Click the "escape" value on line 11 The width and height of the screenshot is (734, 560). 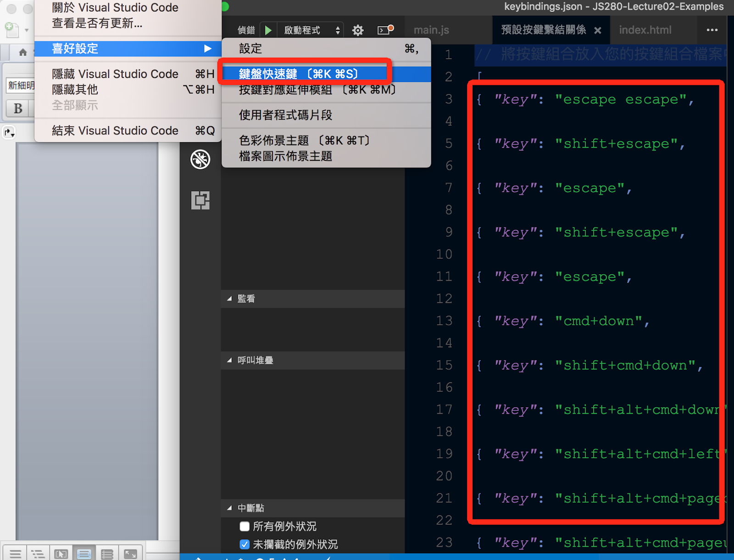(590, 277)
